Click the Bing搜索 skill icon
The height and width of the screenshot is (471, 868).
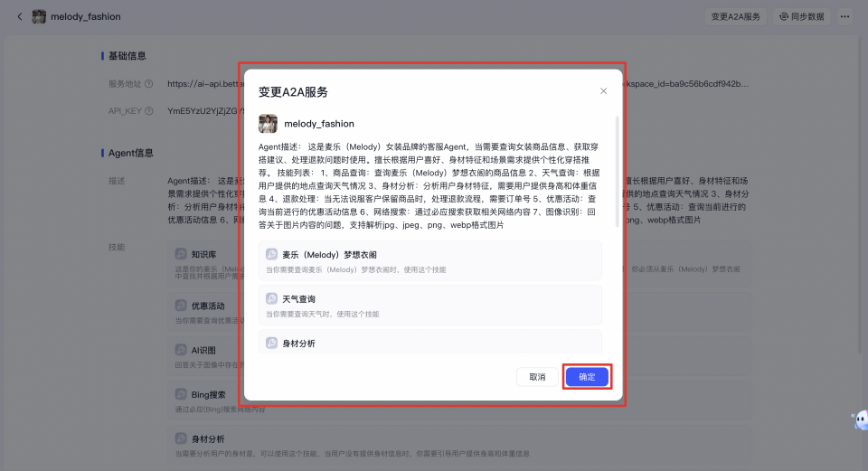tap(181, 394)
